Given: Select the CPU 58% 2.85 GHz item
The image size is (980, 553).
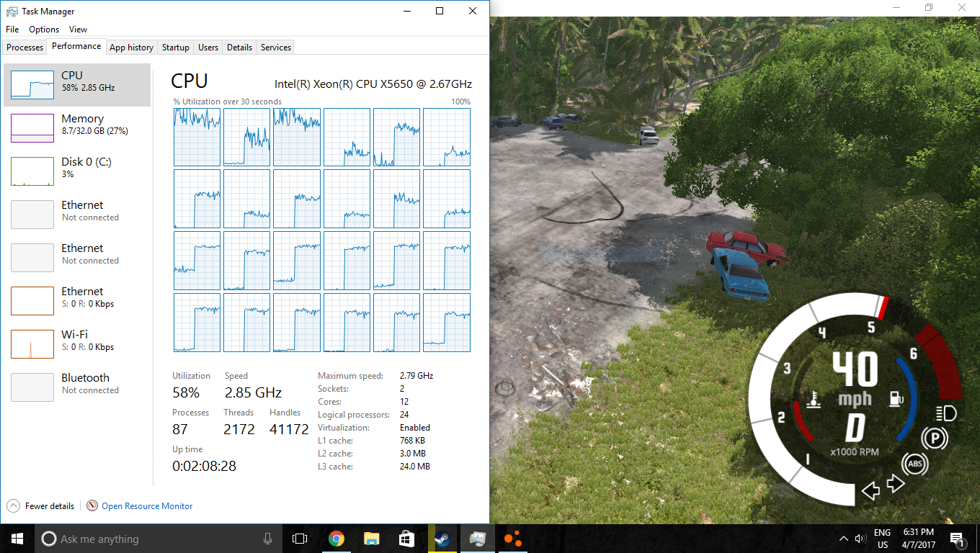Looking at the screenshot, I should (x=77, y=85).
